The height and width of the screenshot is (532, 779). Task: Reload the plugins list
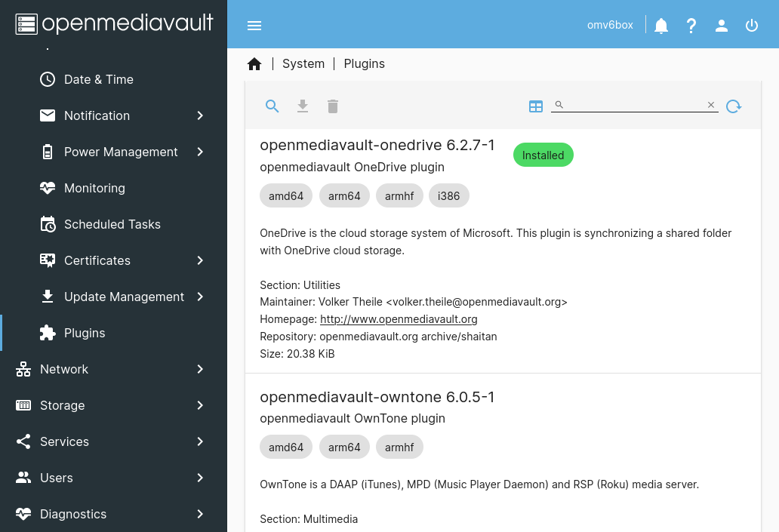point(734,106)
